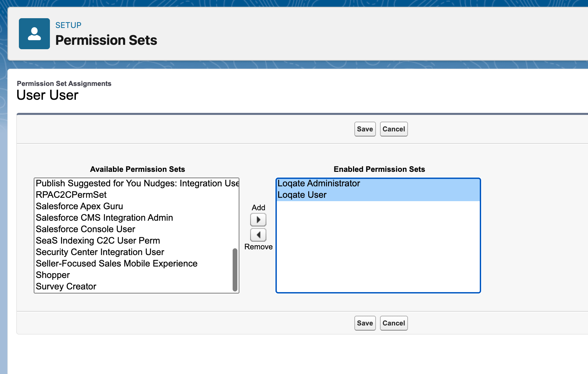Select Salesforce Apex Guru permission set
This screenshot has height=374, width=588.
point(134,206)
